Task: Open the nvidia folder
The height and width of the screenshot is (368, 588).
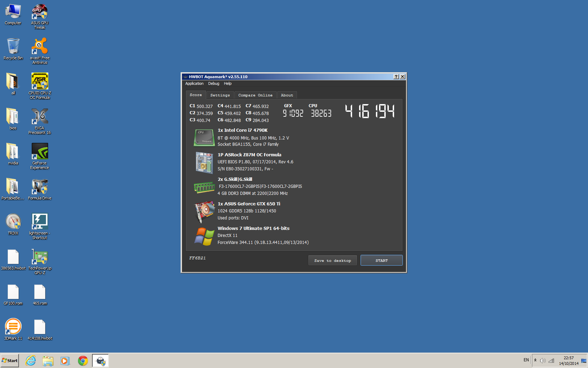Action: pyautogui.click(x=13, y=154)
